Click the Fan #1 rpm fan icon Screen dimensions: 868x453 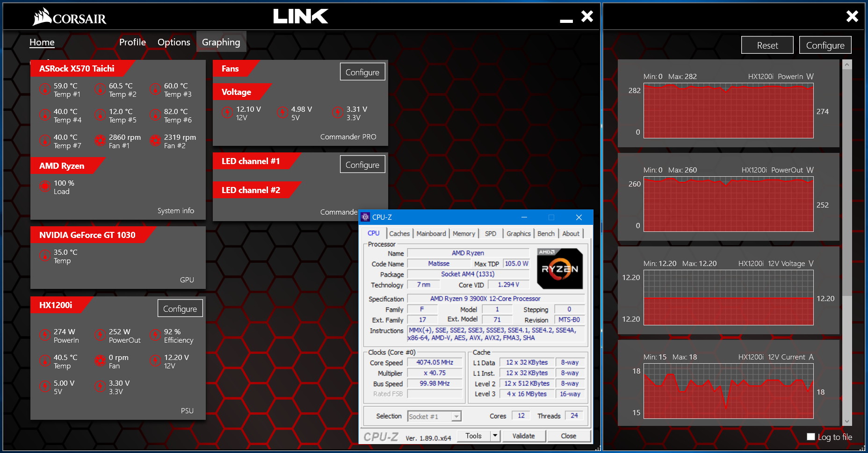coord(100,140)
